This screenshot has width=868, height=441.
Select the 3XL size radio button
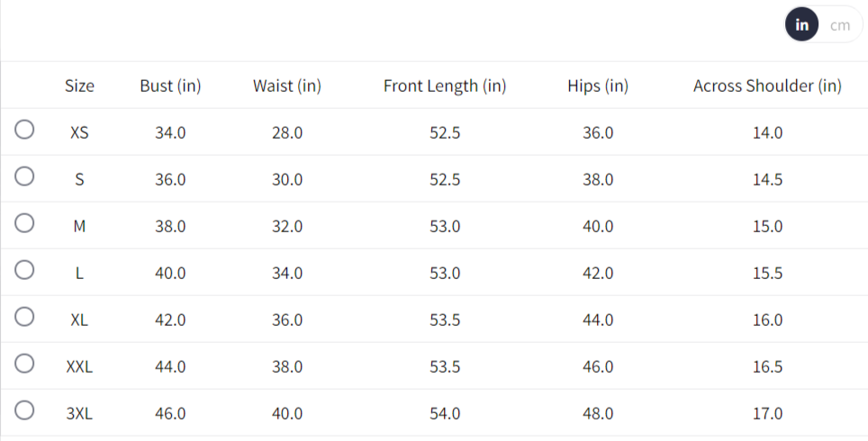(25, 412)
